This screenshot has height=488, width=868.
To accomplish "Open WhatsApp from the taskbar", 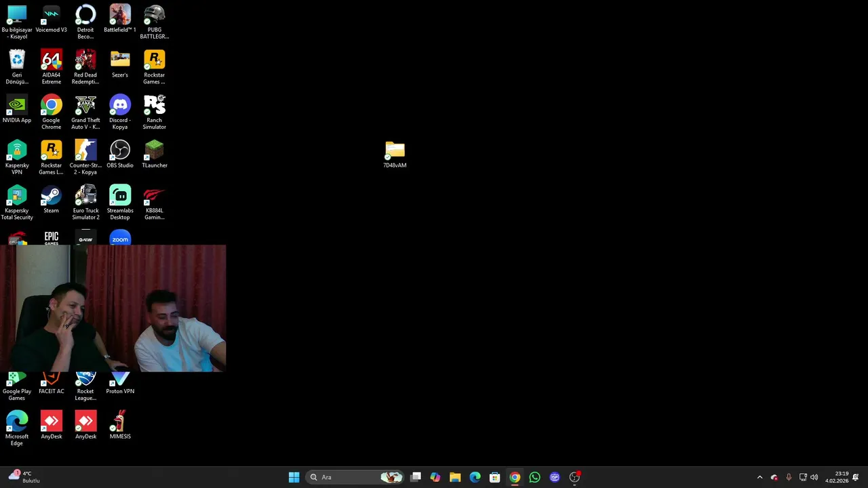I will click(x=534, y=477).
